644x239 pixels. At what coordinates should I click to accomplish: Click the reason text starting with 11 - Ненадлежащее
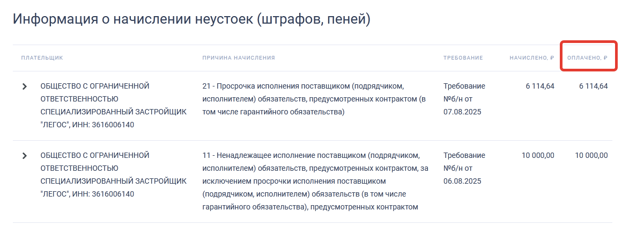[316, 181]
